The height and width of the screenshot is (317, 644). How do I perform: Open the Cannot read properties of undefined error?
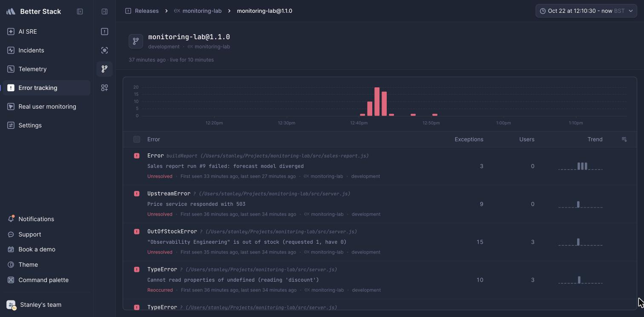233,280
